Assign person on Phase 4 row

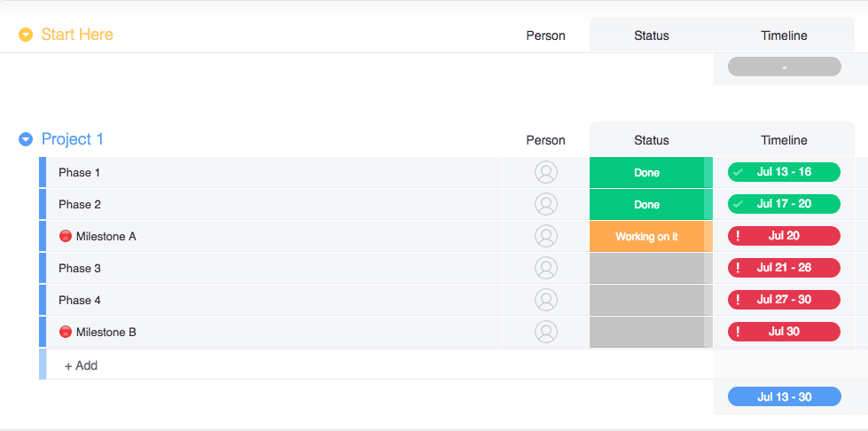point(546,301)
